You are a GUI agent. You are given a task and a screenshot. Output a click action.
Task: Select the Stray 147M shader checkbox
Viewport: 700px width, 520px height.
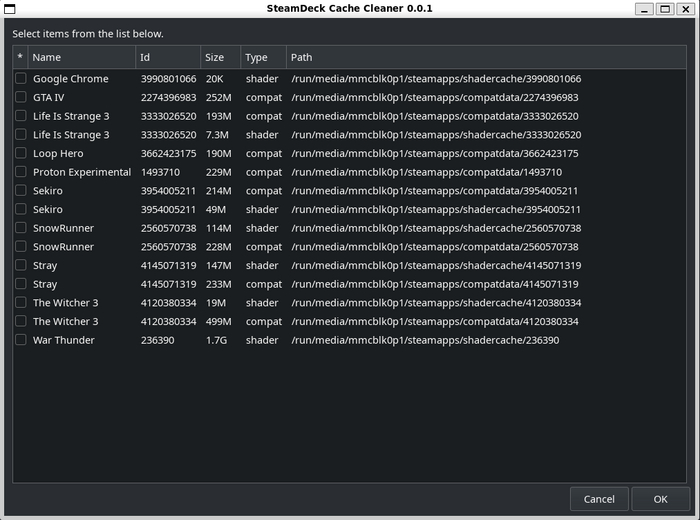[x=21, y=265]
